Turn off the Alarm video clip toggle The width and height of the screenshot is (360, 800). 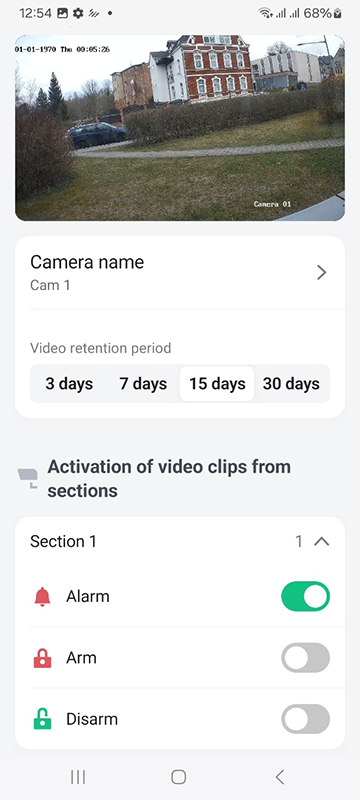[x=305, y=596]
